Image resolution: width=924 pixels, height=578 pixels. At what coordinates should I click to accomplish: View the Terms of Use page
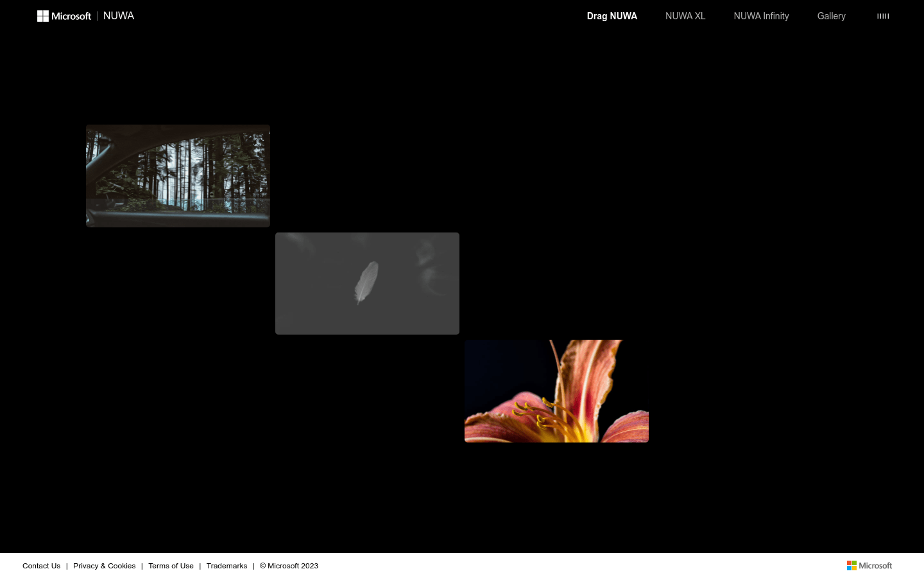pyautogui.click(x=171, y=566)
